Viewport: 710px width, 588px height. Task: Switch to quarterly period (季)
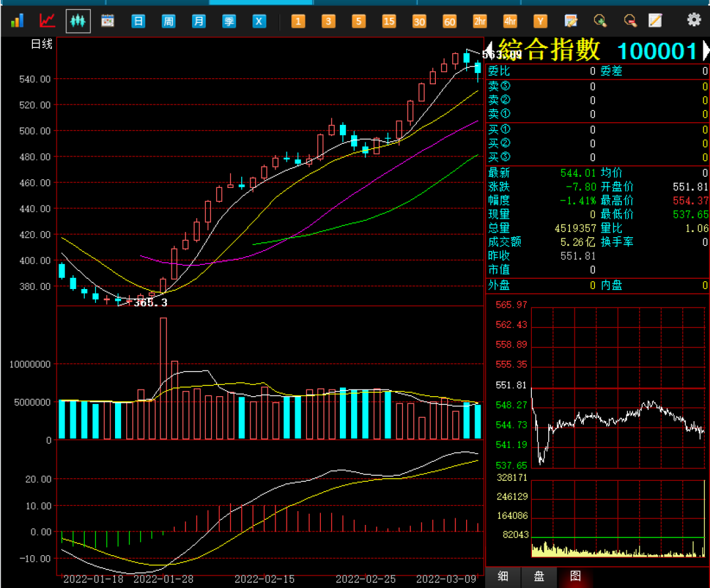point(229,21)
